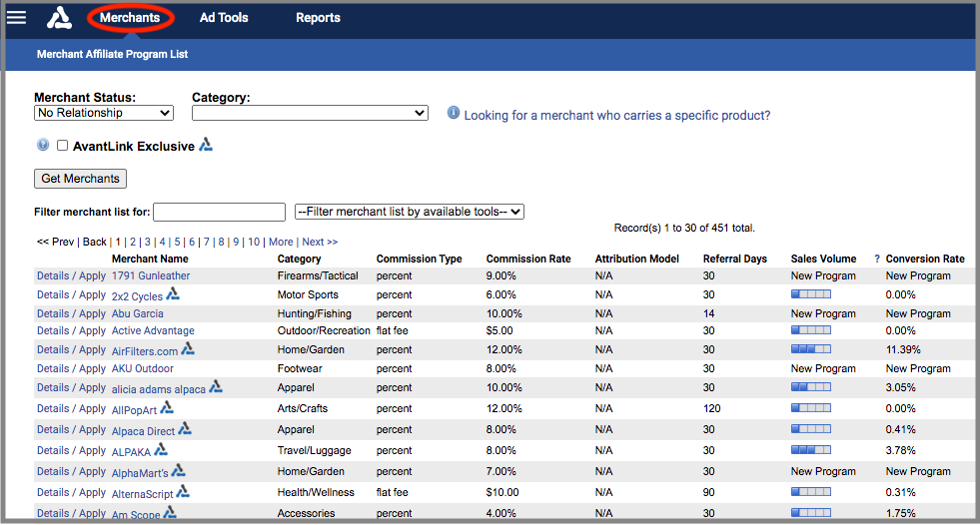
Task: Click sales volume bar for ALPAKA row
Action: (811, 449)
